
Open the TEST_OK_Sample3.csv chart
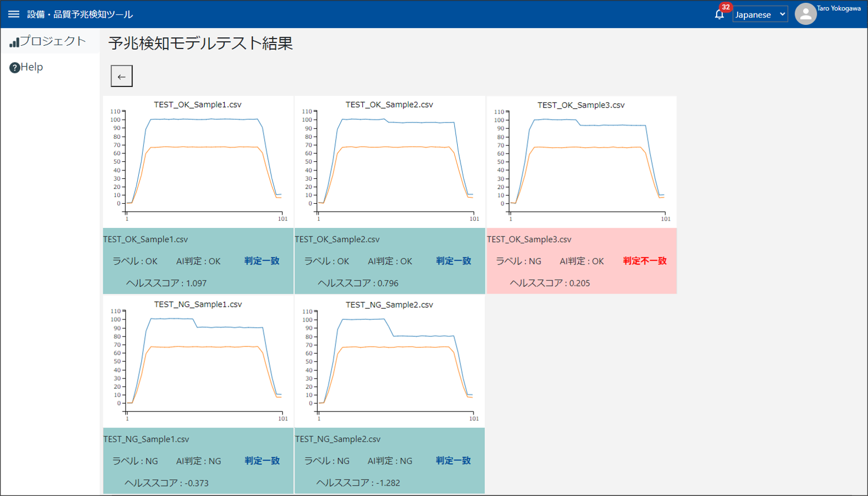pos(581,163)
